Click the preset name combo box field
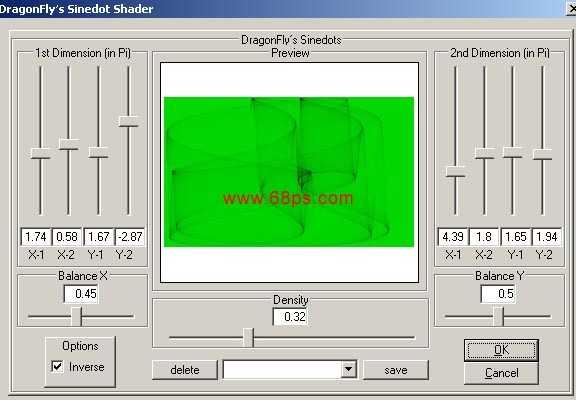 tap(282, 370)
